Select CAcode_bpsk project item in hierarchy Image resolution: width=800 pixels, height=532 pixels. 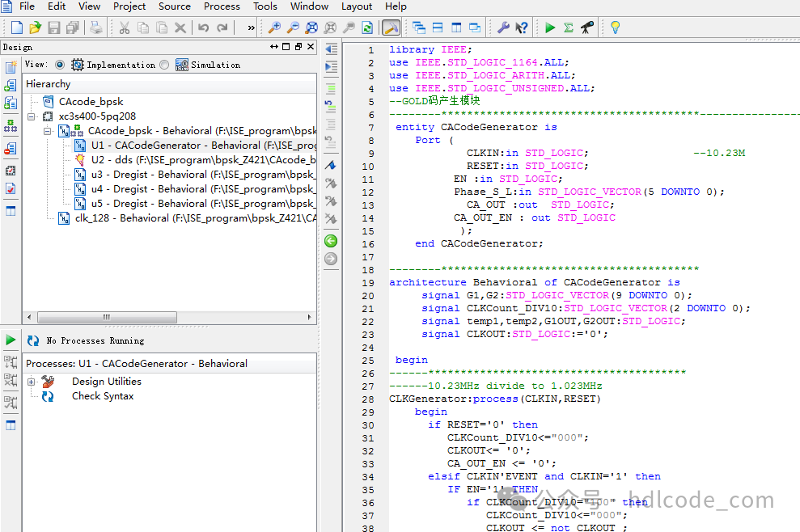coord(91,102)
